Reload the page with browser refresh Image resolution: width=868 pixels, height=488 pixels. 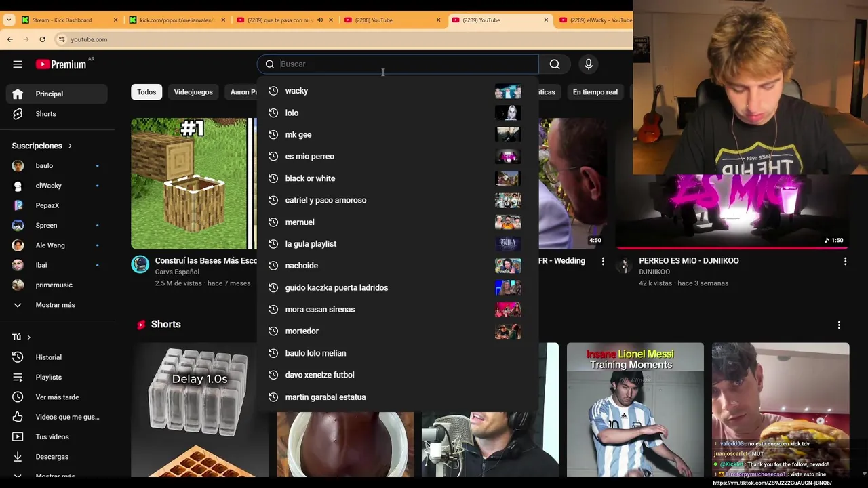(x=42, y=39)
